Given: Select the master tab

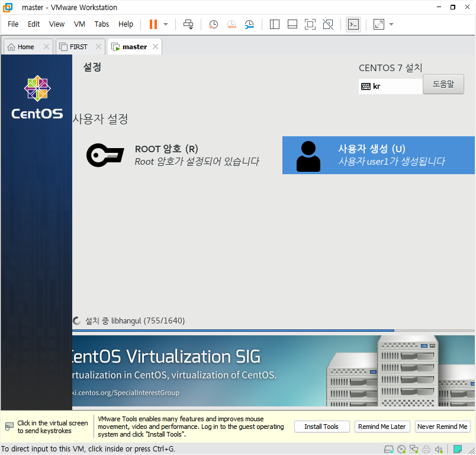Looking at the screenshot, I should coord(135,47).
